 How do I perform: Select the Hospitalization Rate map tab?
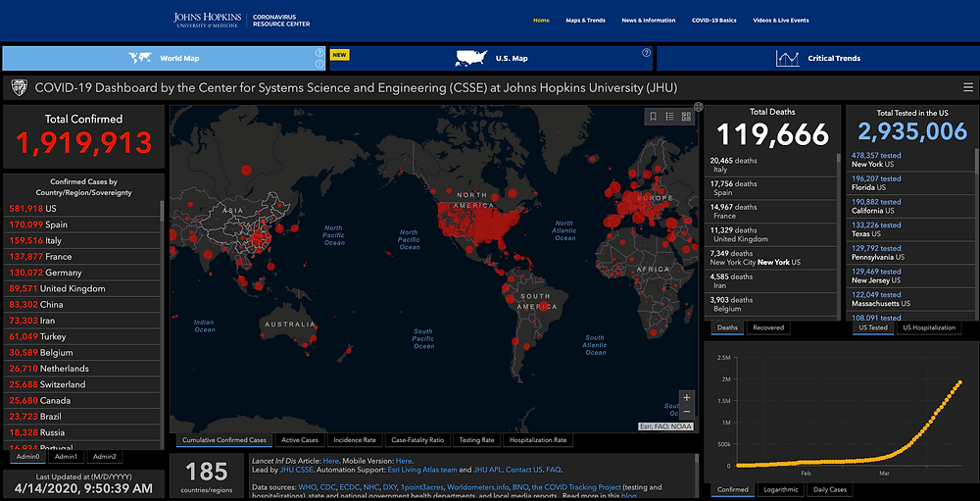538,440
